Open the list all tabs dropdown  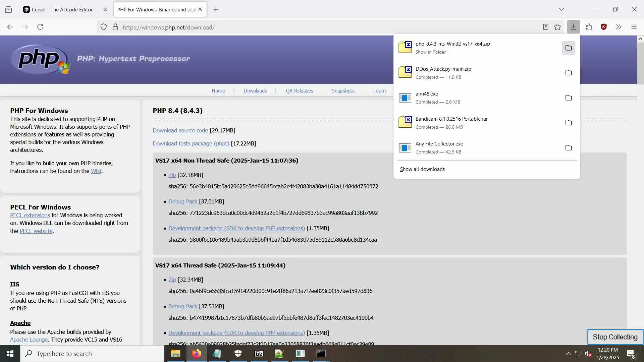[x=561, y=9]
